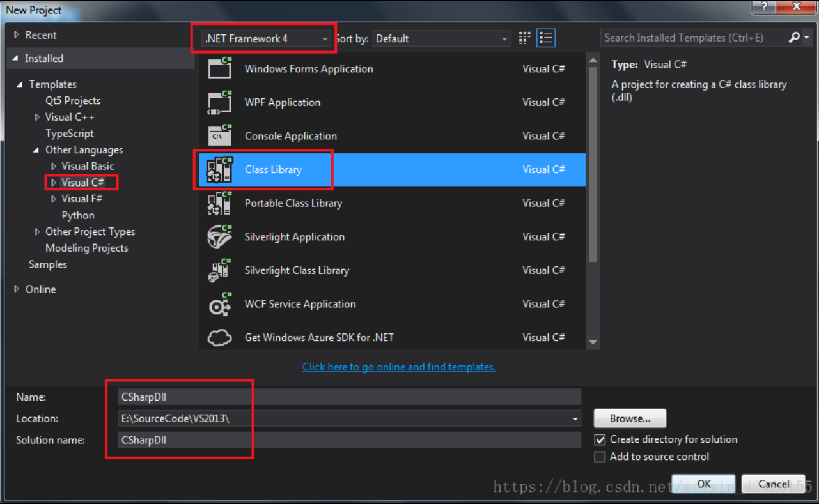This screenshot has height=504, width=819.
Task: Expand the Visual C++ tree node
Action: click(x=37, y=117)
